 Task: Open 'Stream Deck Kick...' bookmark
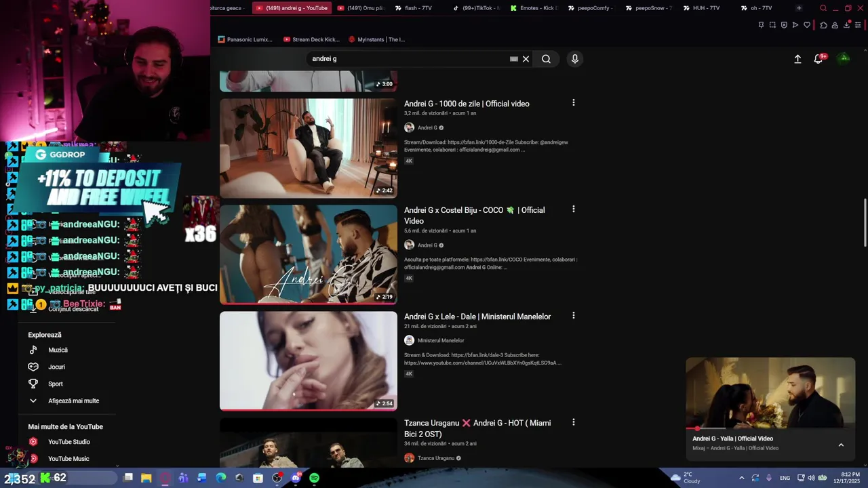coord(311,39)
